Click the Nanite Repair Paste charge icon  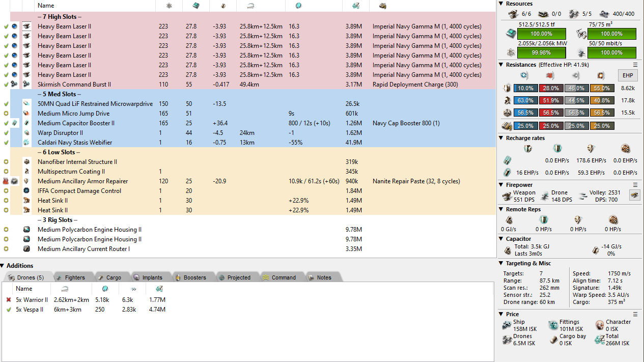[15, 181]
